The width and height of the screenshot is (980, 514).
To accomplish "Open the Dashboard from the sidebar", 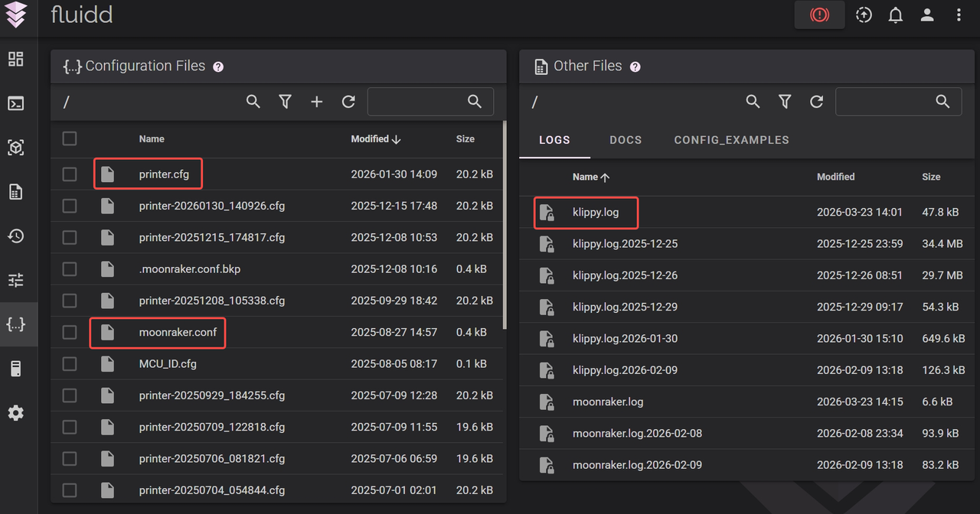I will (16, 59).
